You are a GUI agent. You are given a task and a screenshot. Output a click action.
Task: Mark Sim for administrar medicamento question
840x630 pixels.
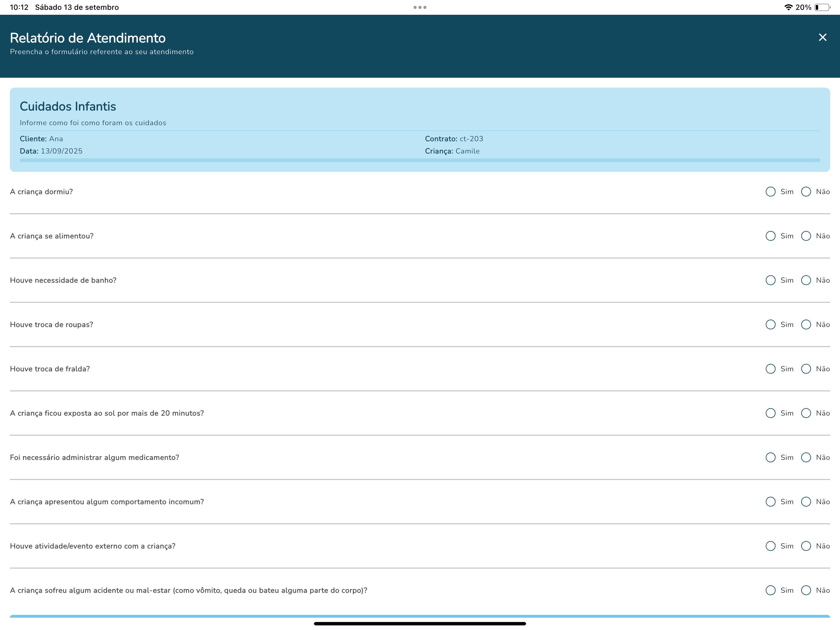coord(770,457)
